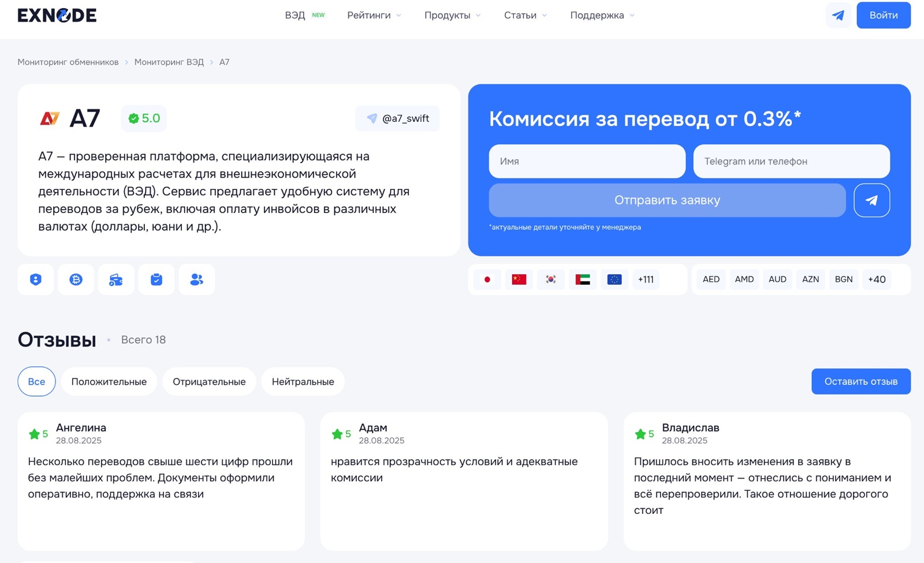924x563 pixels.
Task: Click reviewer name Владислав
Action: click(x=691, y=427)
